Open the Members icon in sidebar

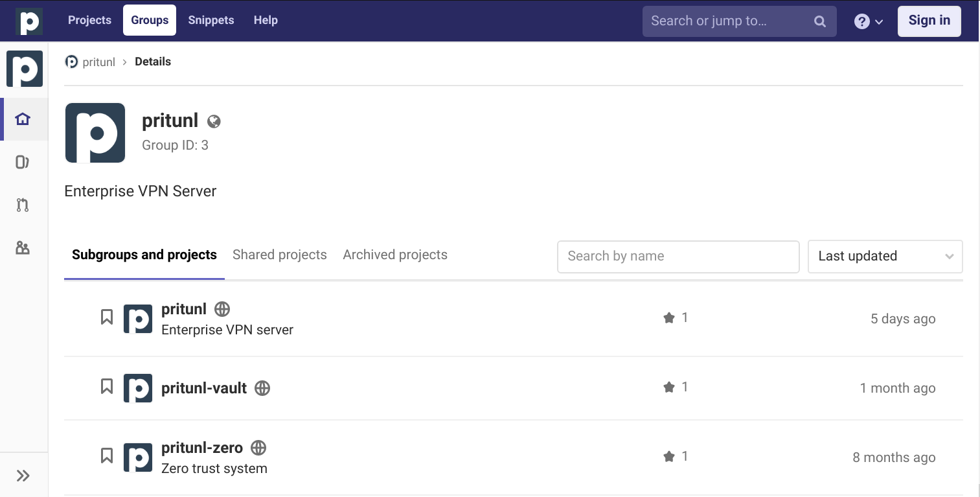(23, 248)
